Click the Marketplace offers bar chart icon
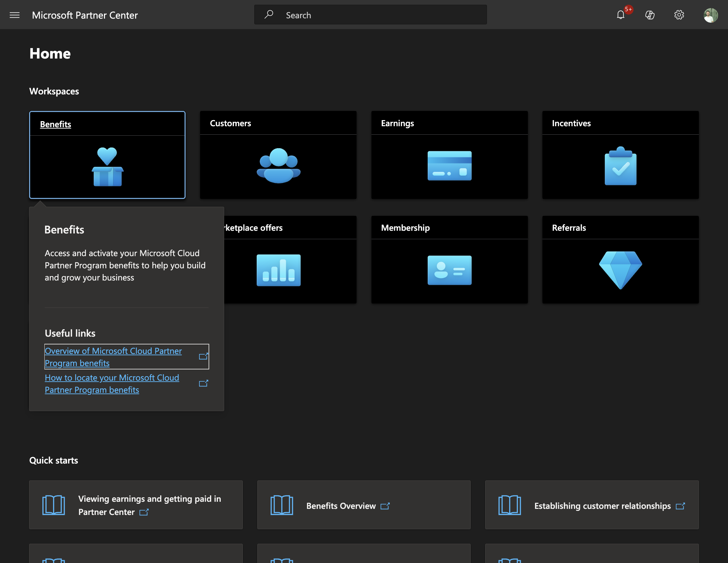Image resolution: width=728 pixels, height=563 pixels. pyautogui.click(x=278, y=270)
